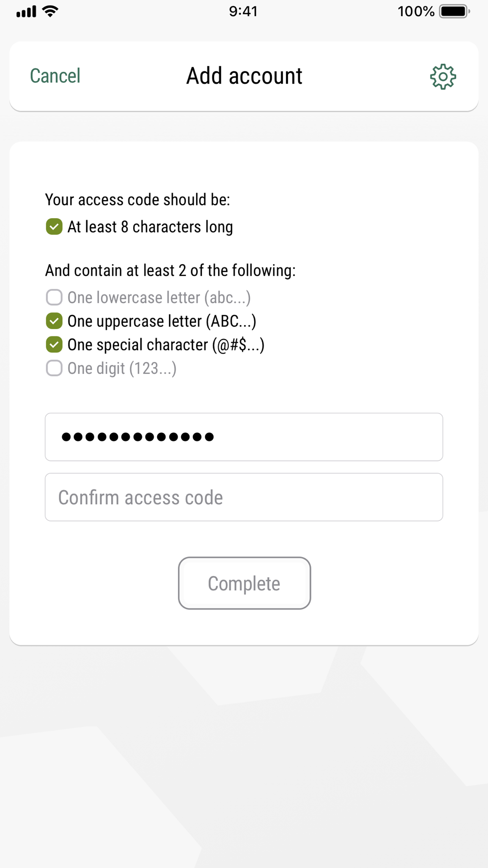Click the Complete button

[244, 583]
